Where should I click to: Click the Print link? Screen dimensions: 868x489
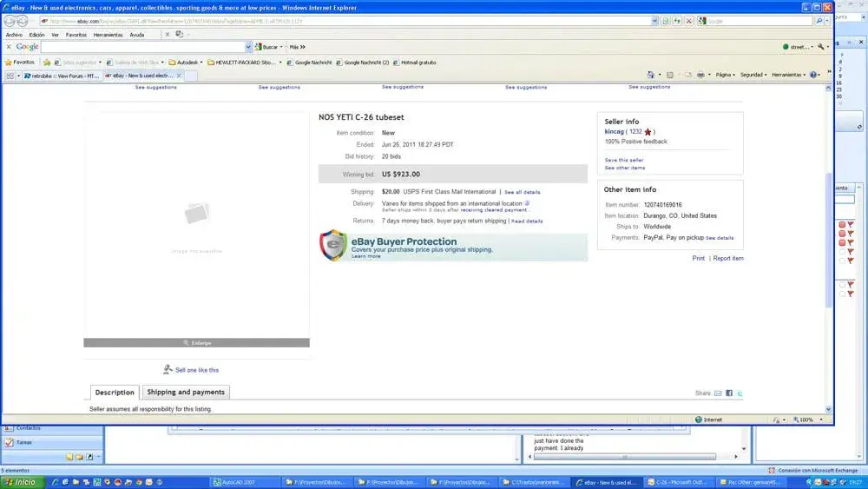[699, 259]
